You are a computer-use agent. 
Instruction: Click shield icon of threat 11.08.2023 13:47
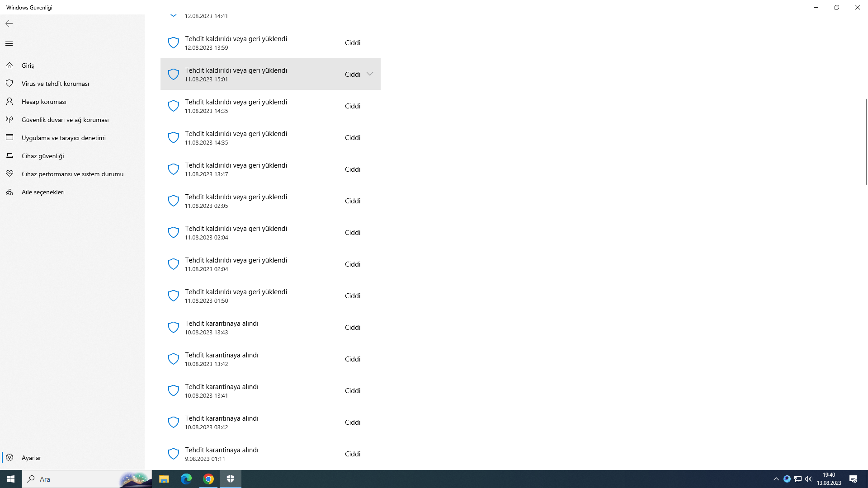(x=174, y=169)
